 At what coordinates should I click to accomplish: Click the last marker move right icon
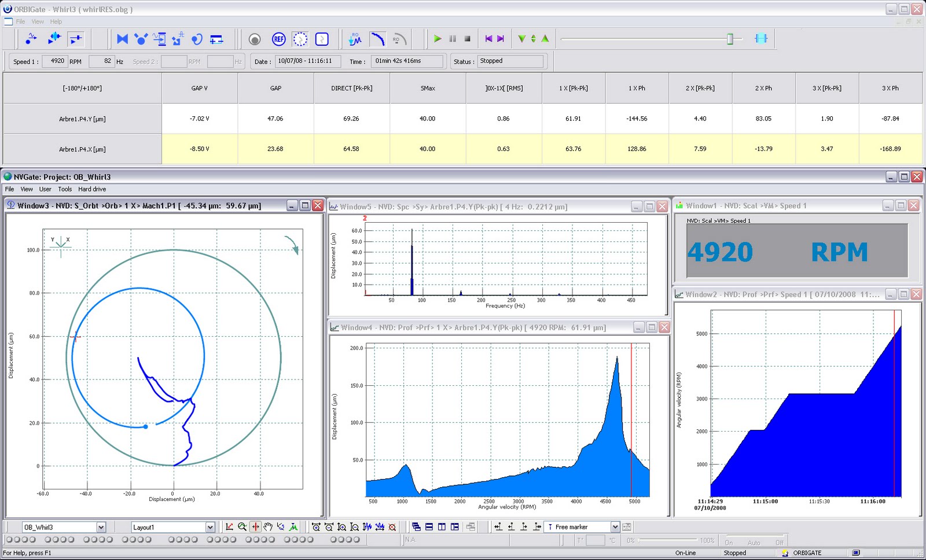pos(538,527)
